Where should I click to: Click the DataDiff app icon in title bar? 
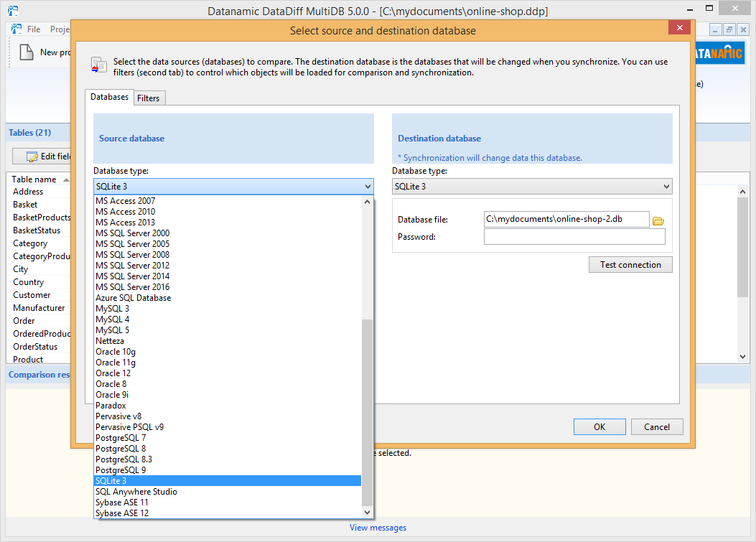pyautogui.click(x=12, y=11)
